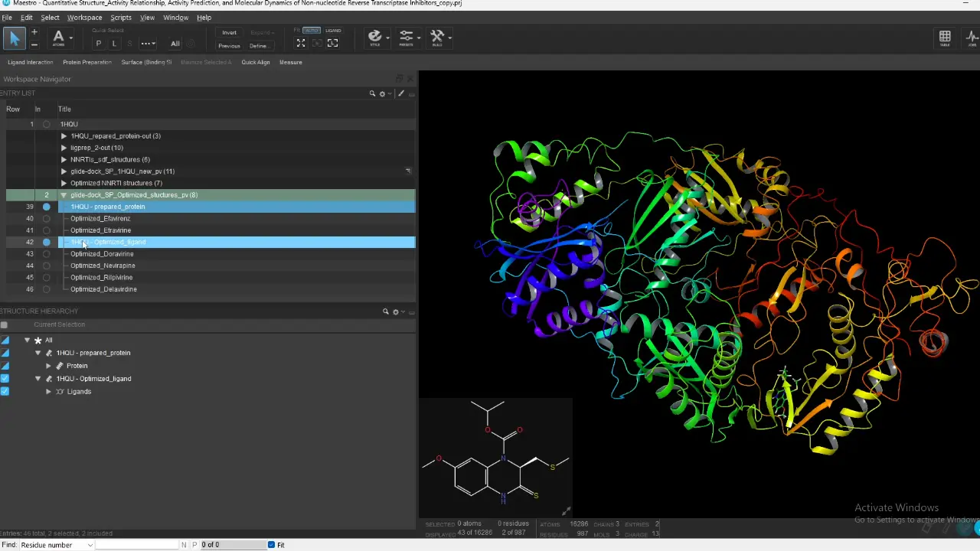980x551 pixels.
Task: Include Optimized_Doravirine in workspace
Action: coord(47,254)
